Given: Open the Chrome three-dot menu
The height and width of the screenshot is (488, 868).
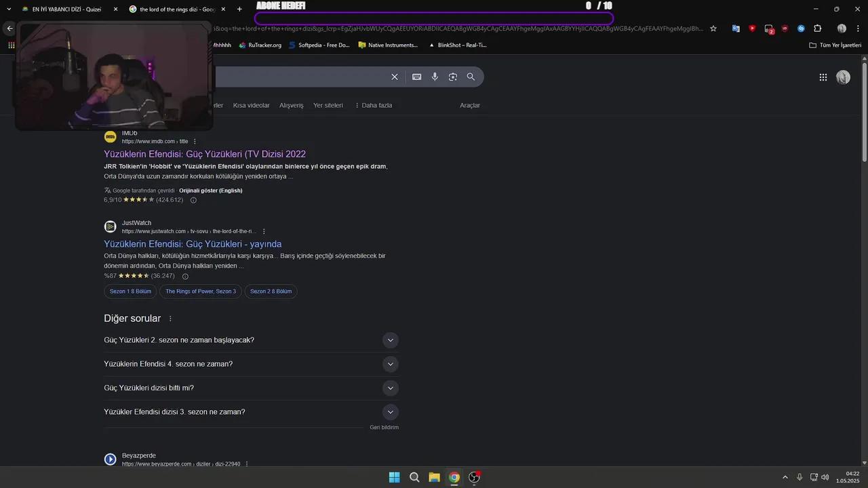Looking at the screenshot, I should point(858,28).
